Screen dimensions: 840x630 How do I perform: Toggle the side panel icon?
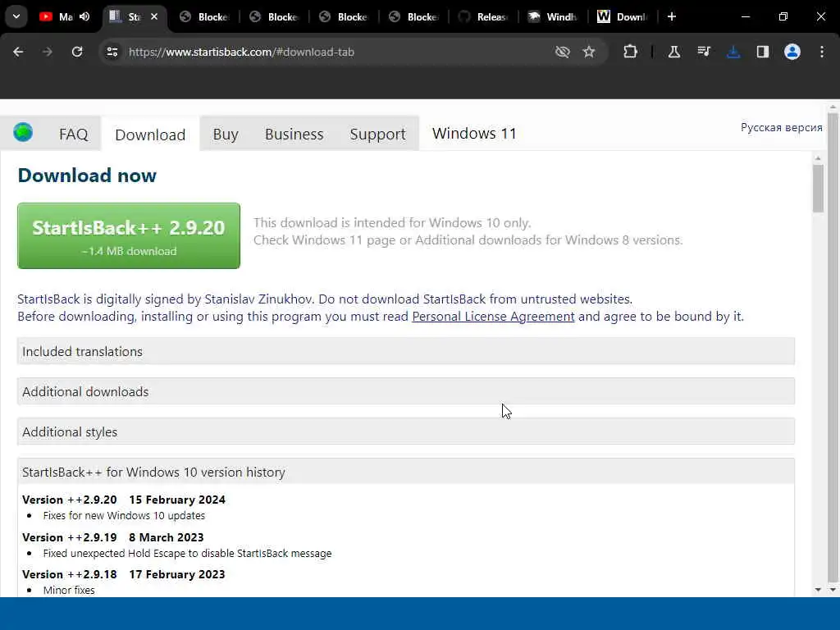[x=763, y=52]
